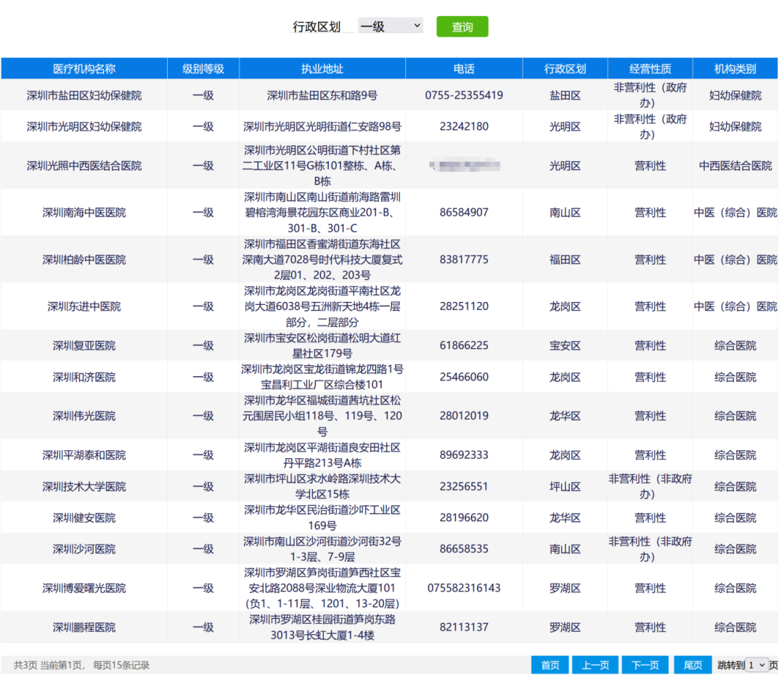Open the 跳转到 page number dropdown
The image size is (784, 681).
pos(756,665)
